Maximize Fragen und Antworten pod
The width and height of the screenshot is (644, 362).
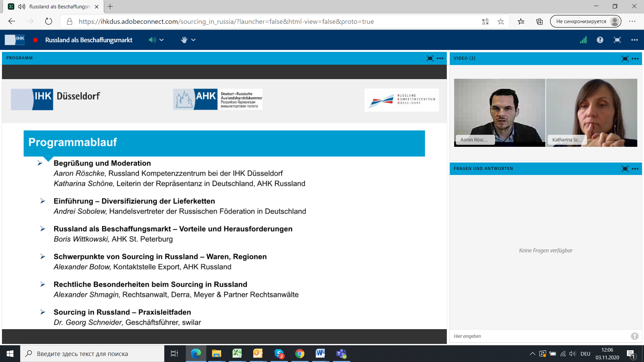pyautogui.click(x=625, y=169)
